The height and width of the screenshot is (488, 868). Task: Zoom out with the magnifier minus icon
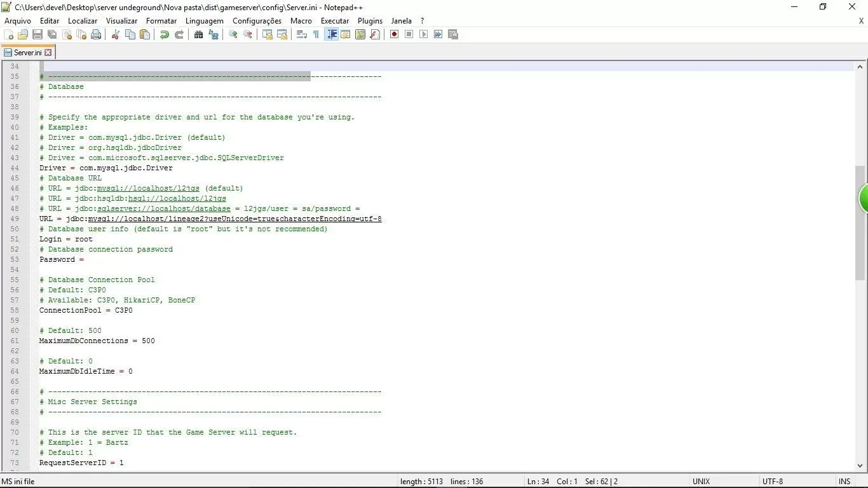[x=248, y=34]
